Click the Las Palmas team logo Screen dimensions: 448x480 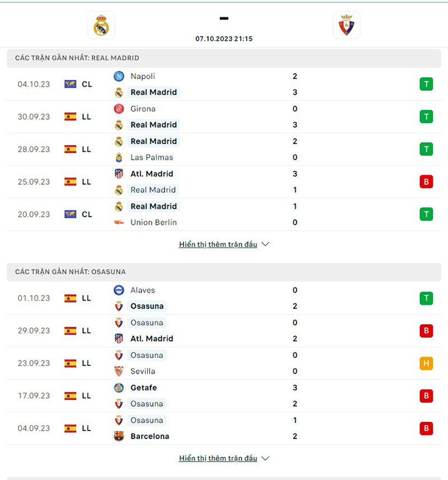click(119, 157)
